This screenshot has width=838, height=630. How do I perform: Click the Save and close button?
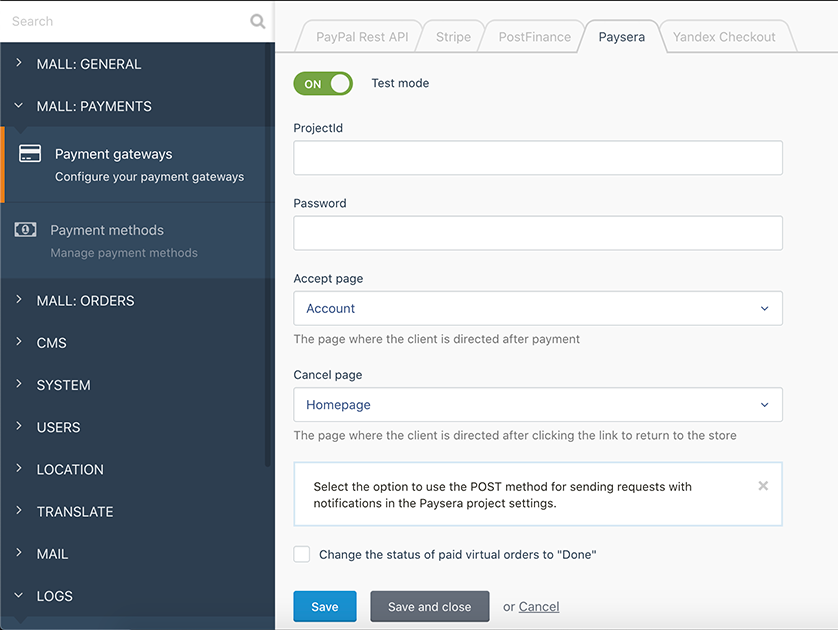click(430, 606)
